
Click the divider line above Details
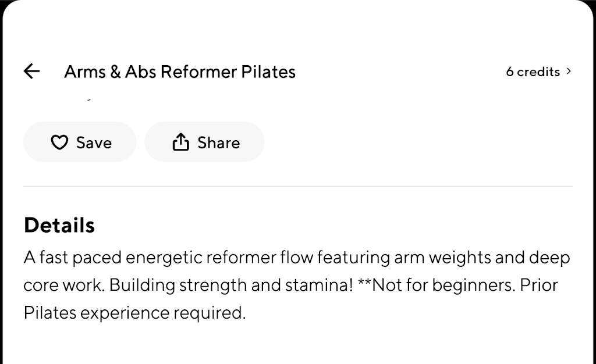(297, 187)
